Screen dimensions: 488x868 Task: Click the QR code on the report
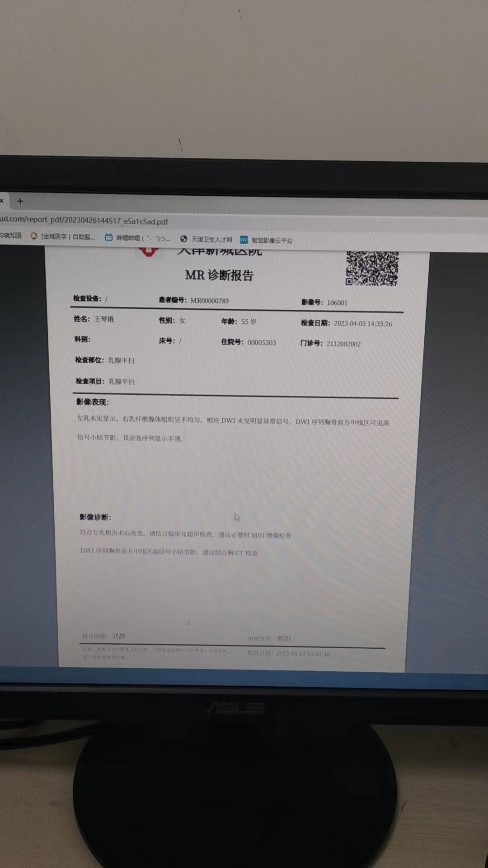tap(372, 268)
